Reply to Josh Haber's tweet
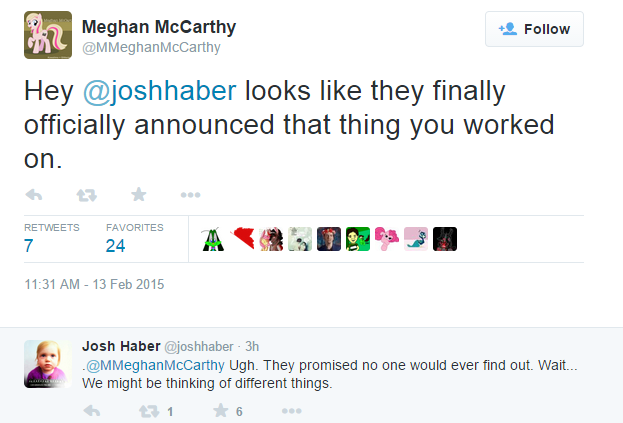Image resolution: width=623 pixels, height=423 pixels. click(x=91, y=410)
